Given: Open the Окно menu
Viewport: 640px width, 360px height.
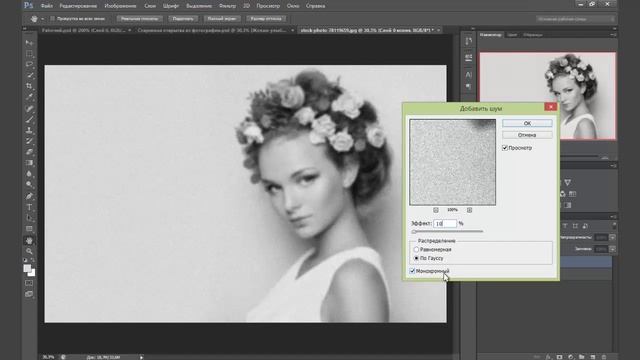Looking at the screenshot, I should click(x=293, y=6).
